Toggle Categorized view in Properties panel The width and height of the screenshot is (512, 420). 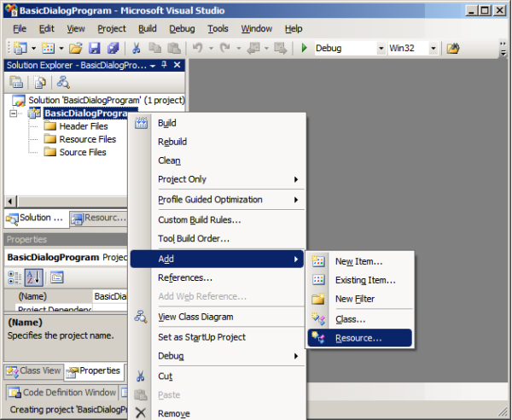tap(15, 277)
